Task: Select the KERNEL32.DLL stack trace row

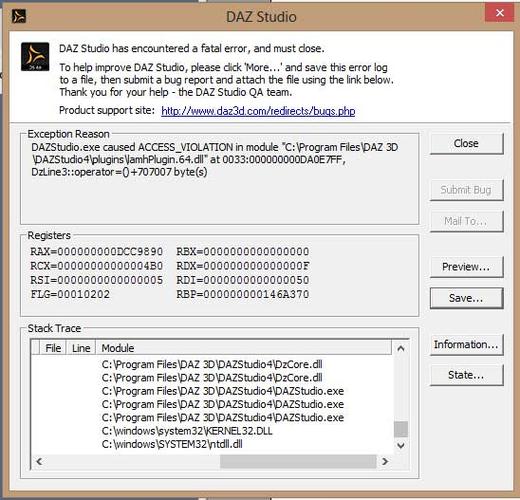Action: (x=212, y=431)
